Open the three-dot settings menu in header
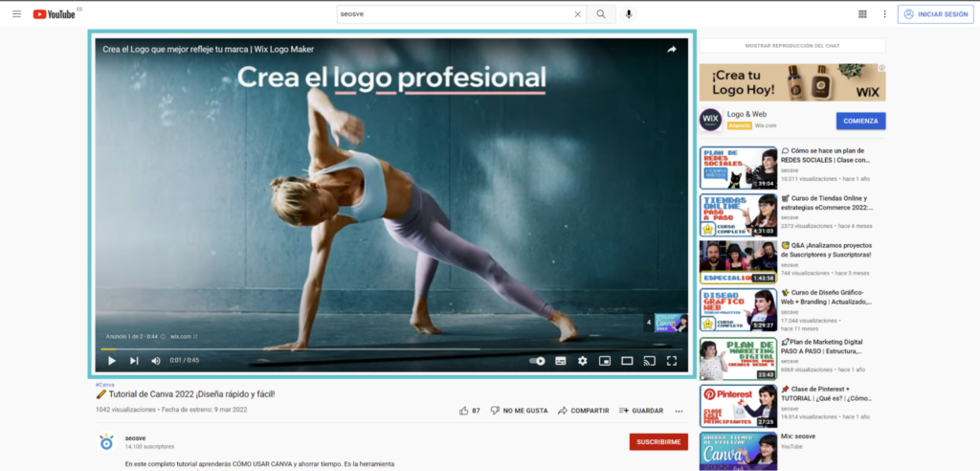The image size is (980, 471). coord(884,13)
